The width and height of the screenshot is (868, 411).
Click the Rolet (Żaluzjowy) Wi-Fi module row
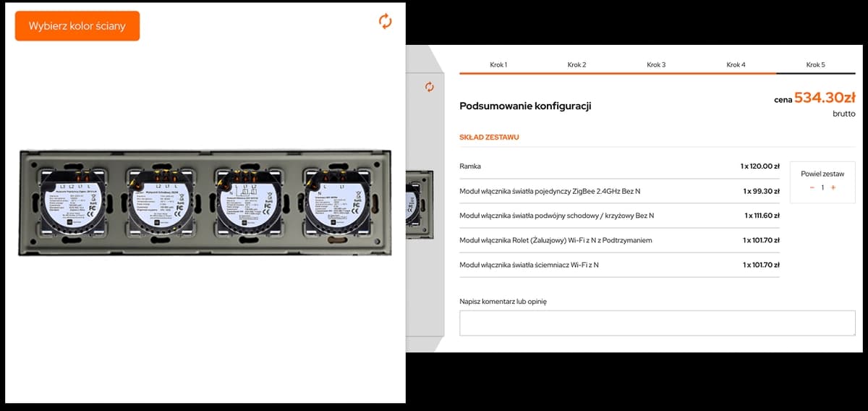(619, 240)
